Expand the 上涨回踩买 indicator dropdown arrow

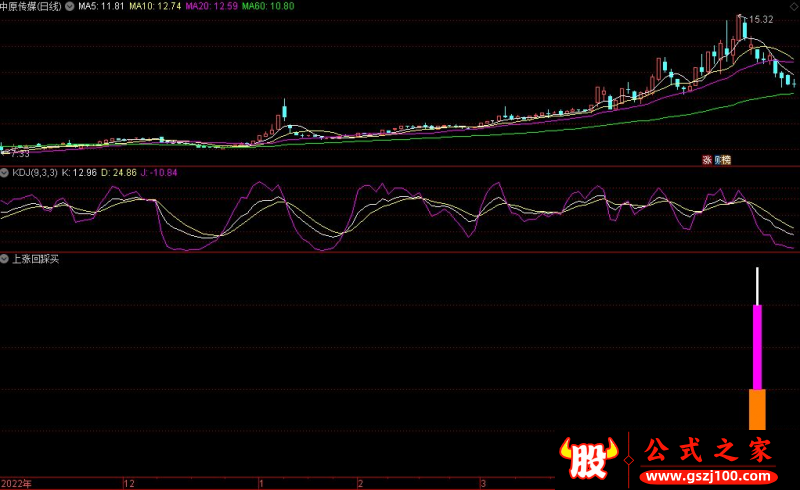(5, 259)
